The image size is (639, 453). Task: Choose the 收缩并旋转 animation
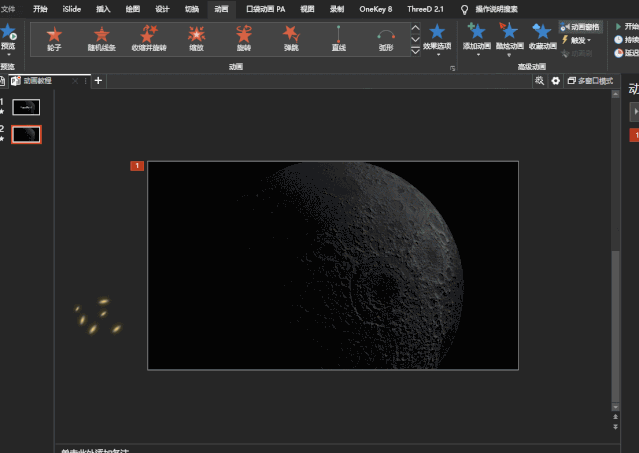pyautogui.click(x=149, y=38)
